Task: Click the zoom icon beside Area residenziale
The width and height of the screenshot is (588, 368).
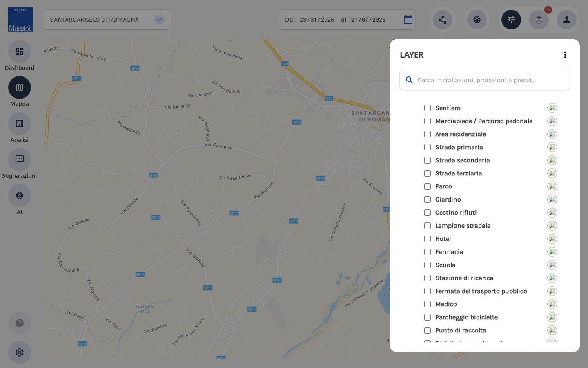Action: pyautogui.click(x=552, y=134)
